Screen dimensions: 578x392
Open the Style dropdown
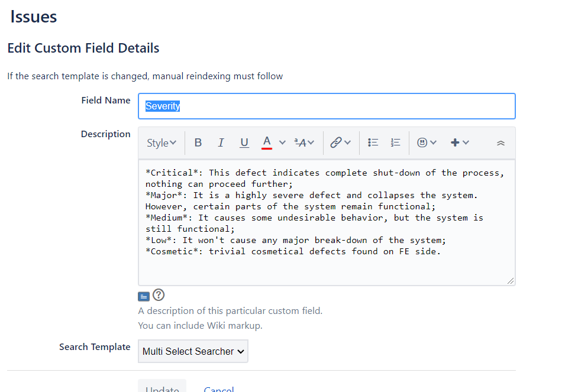coord(162,142)
